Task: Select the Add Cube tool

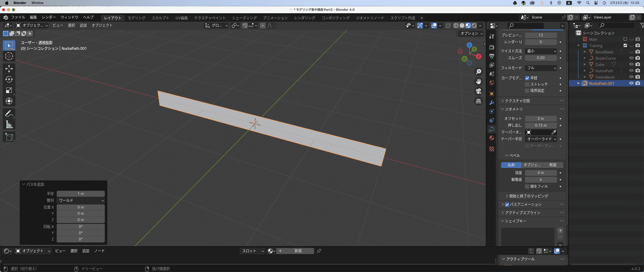Action: [9, 137]
